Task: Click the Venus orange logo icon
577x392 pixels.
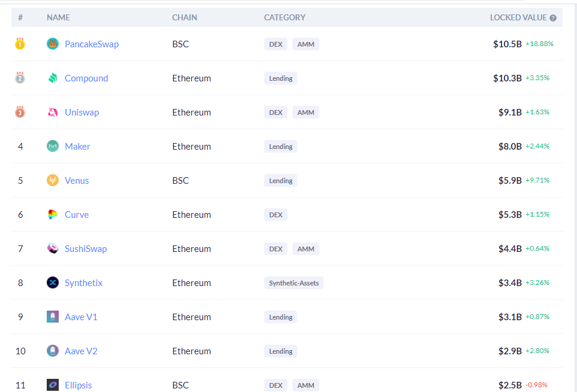Action: [53, 180]
